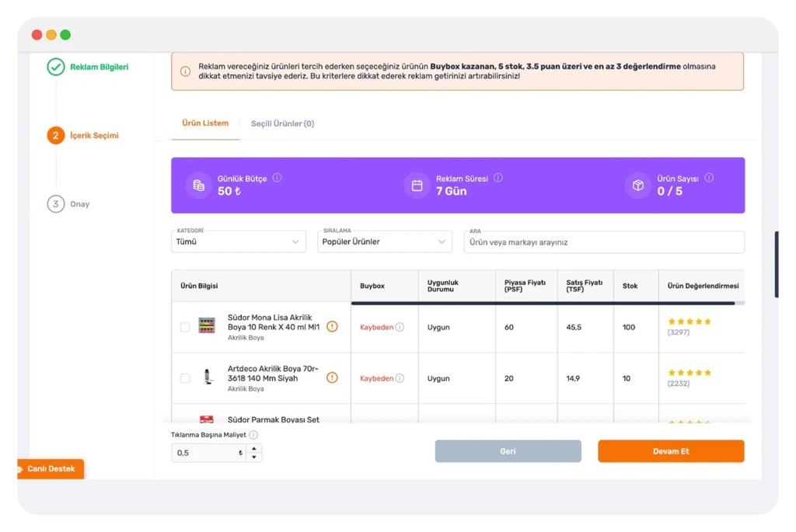Image resolution: width=796 pixels, height=532 pixels.
Task: Open the Kategori dropdown showing Tümü
Action: click(x=239, y=242)
